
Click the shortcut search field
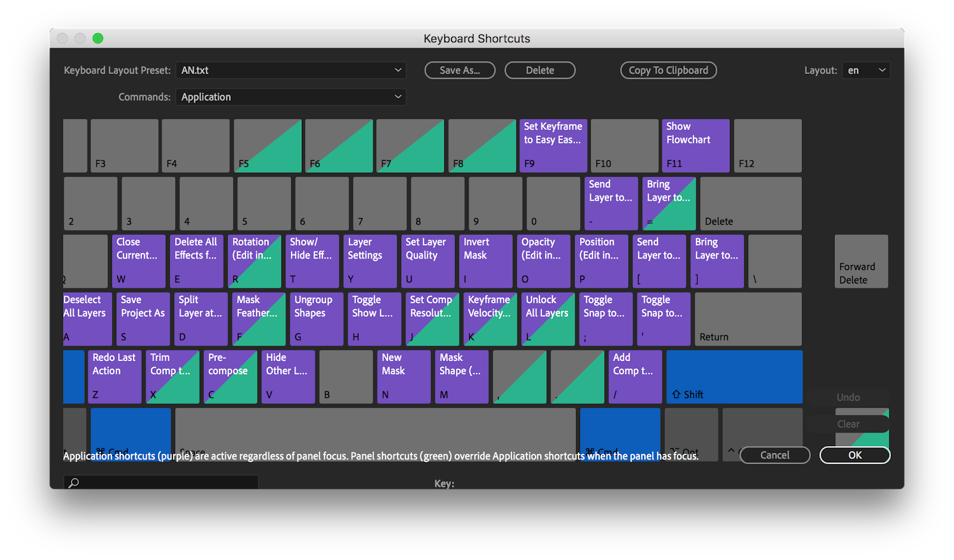point(161,483)
